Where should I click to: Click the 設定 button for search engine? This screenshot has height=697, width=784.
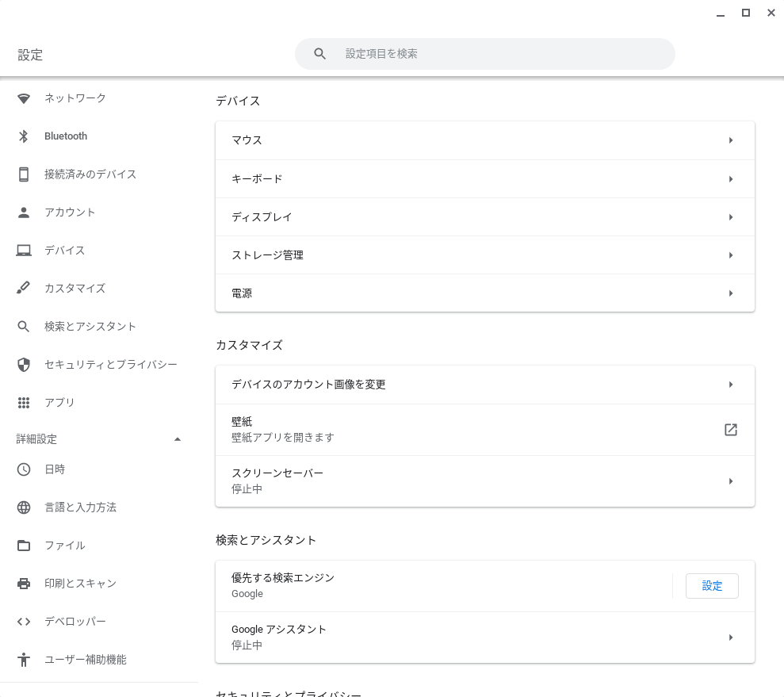point(712,586)
